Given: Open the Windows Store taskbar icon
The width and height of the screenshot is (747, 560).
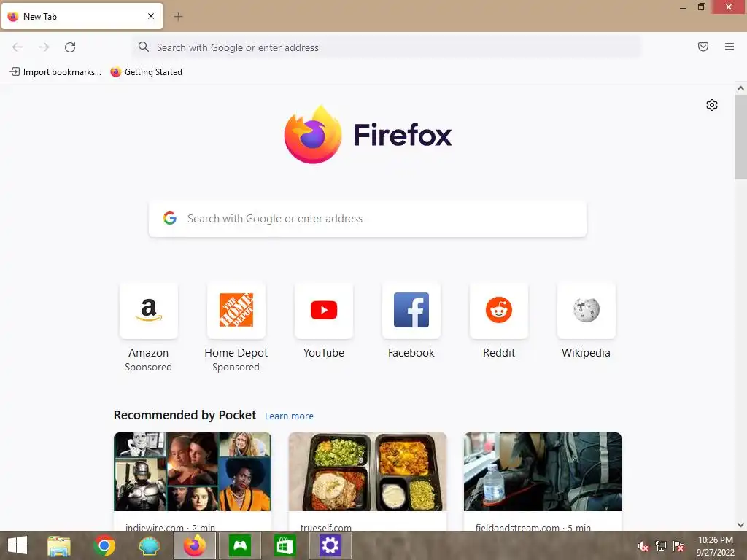Looking at the screenshot, I should (285, 545).
